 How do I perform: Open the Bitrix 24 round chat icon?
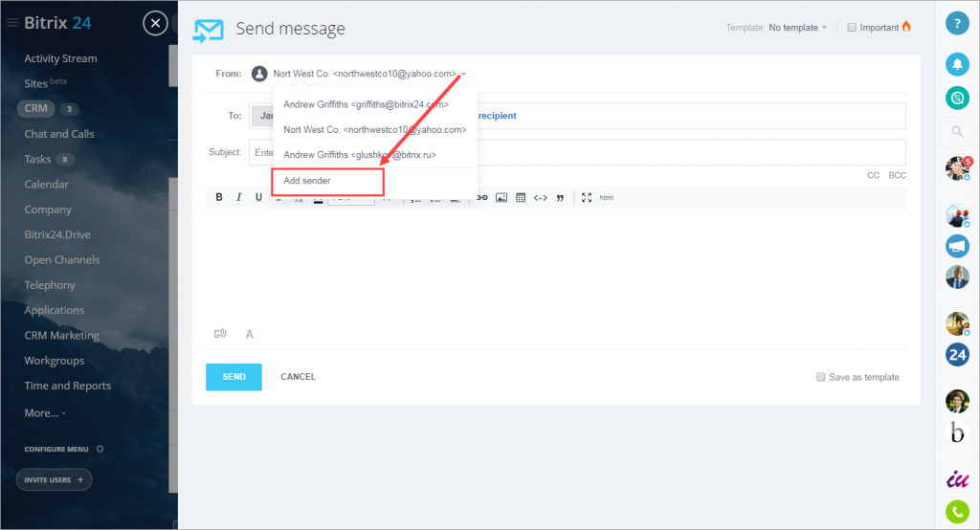click(957, 355)
